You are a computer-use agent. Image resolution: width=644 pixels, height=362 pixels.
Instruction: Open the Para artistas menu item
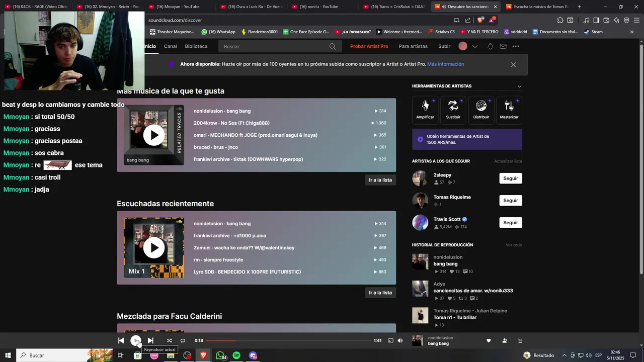(x=413, y=46)
